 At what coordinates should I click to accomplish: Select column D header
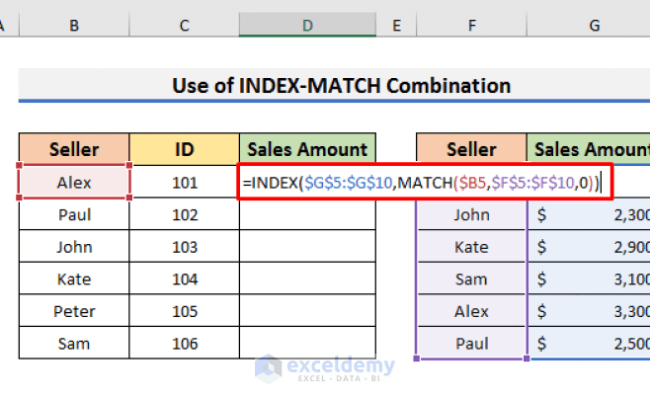[308, 25]
